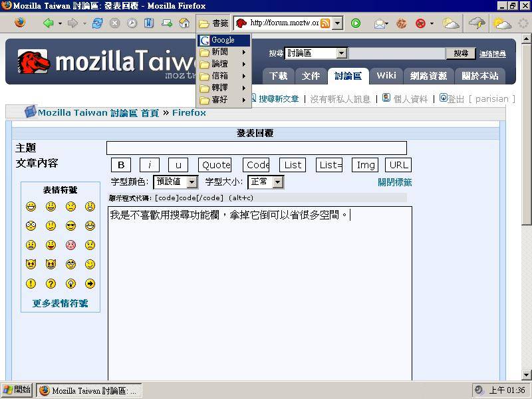The width and height of the screenshot is (532, 399).
Task: Switch to the 網路資源 tab
Action: pos(428,76)
